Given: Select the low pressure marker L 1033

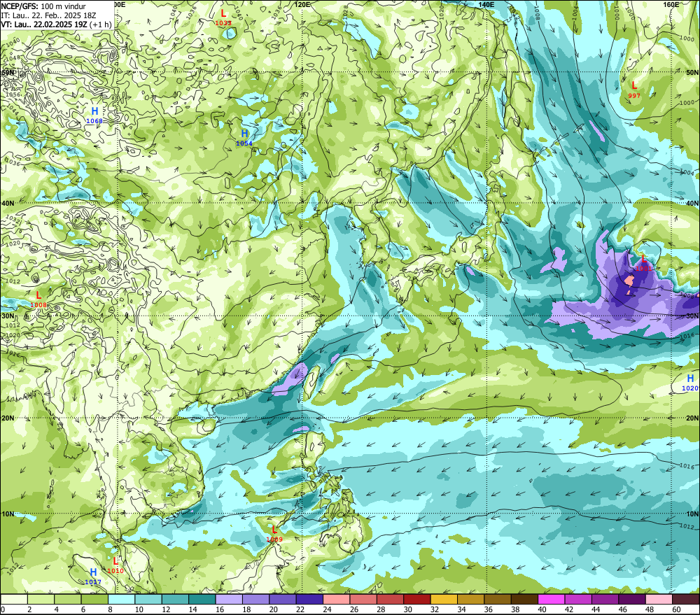Looking at the screenshot, I should coord(223,17).
